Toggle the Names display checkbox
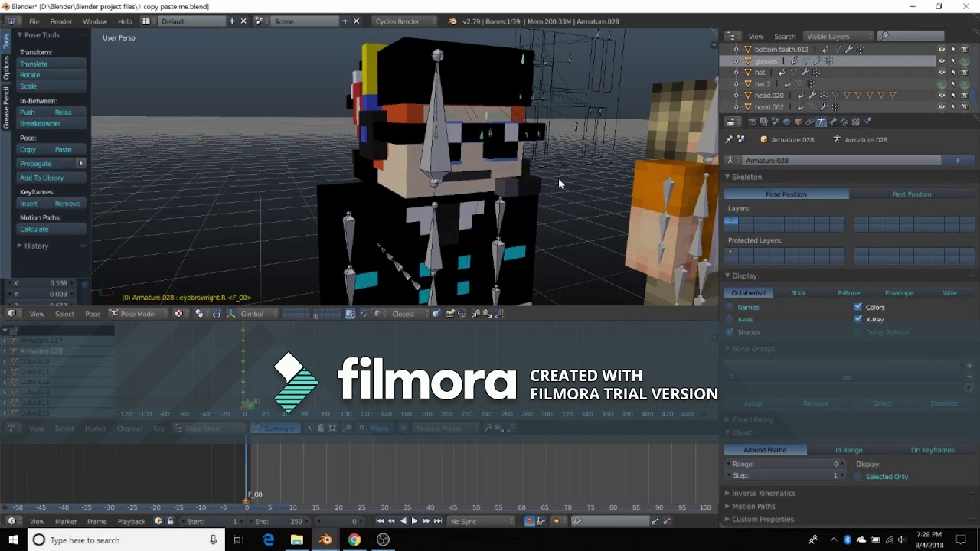Viewport: 980px width, 551px height. click(730, 307)
